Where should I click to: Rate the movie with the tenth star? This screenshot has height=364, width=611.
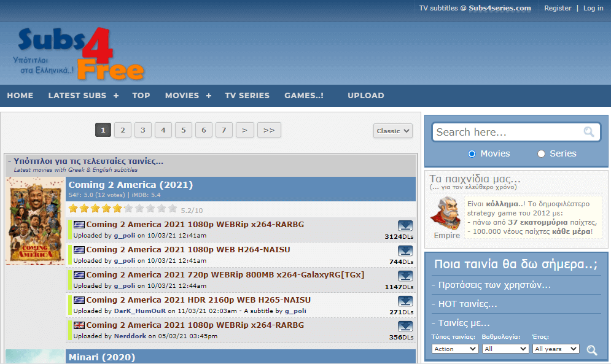click(x=173, y=209)
